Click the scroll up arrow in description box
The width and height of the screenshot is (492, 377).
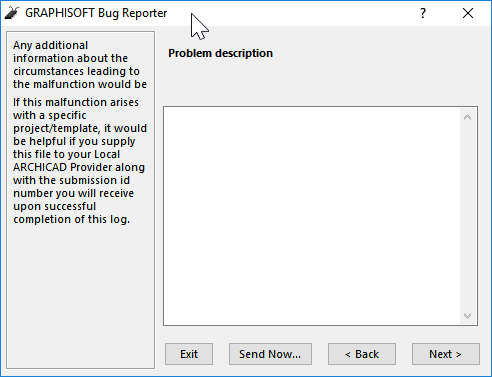point(467,117)
